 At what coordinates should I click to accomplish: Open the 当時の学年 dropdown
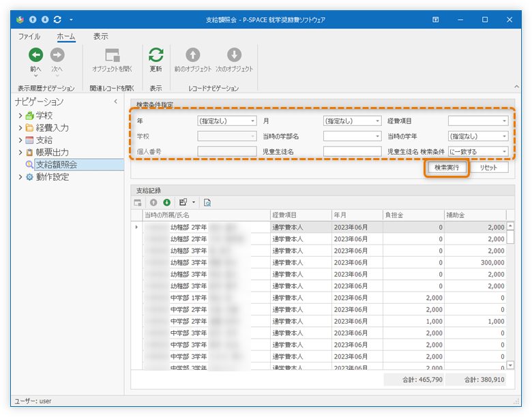point(505,136)
